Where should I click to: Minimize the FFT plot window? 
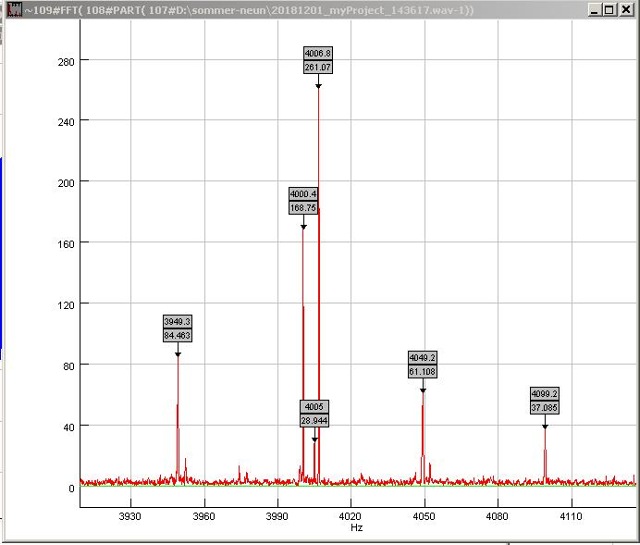point(596,9)
